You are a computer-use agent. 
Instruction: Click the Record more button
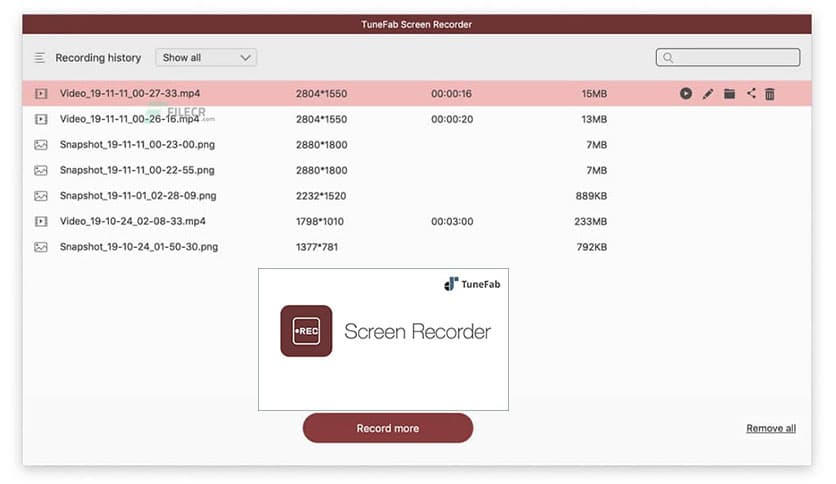pyautogui.click(x=388, y=428)
